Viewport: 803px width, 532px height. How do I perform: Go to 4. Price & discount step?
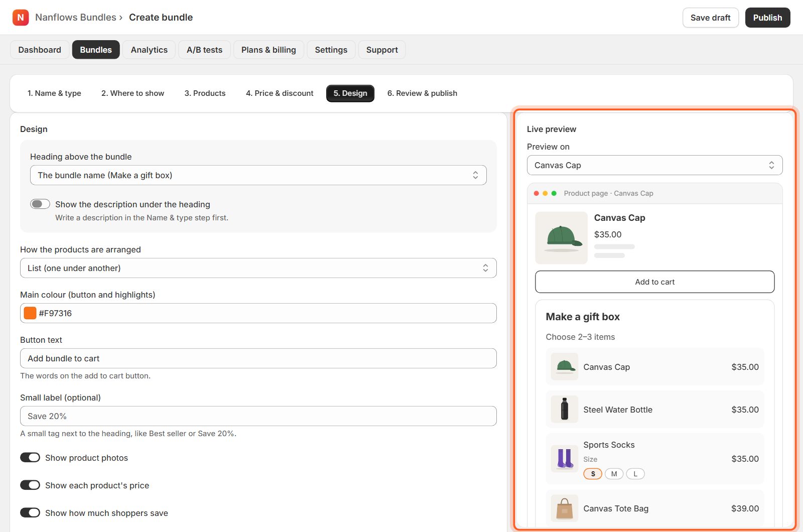(x=280, y=93)
